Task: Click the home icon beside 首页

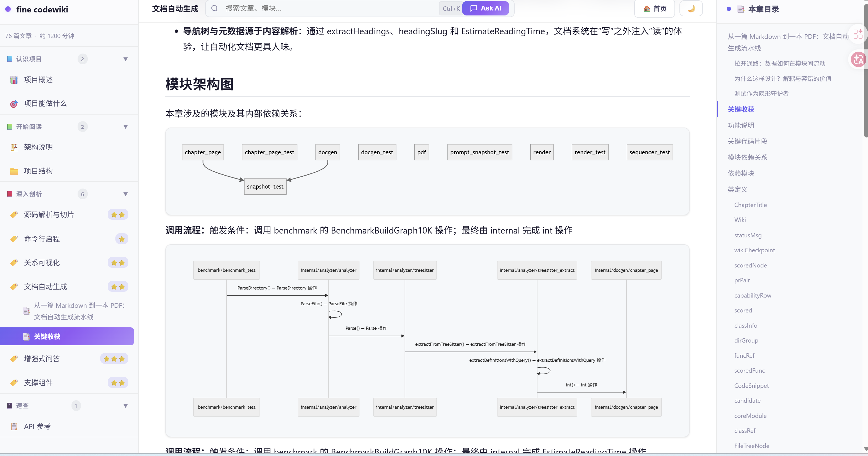Action: [x=647, y=9]
